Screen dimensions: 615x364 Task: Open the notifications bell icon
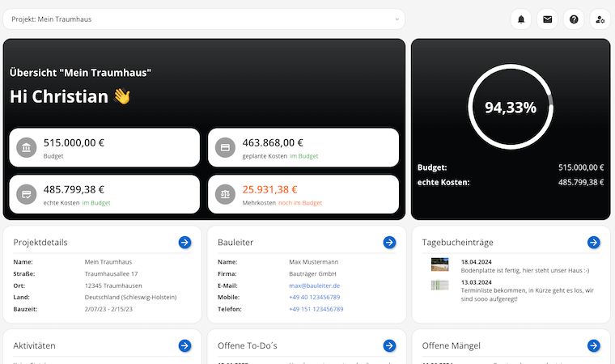pyautogui.click(x=522, y=19)
